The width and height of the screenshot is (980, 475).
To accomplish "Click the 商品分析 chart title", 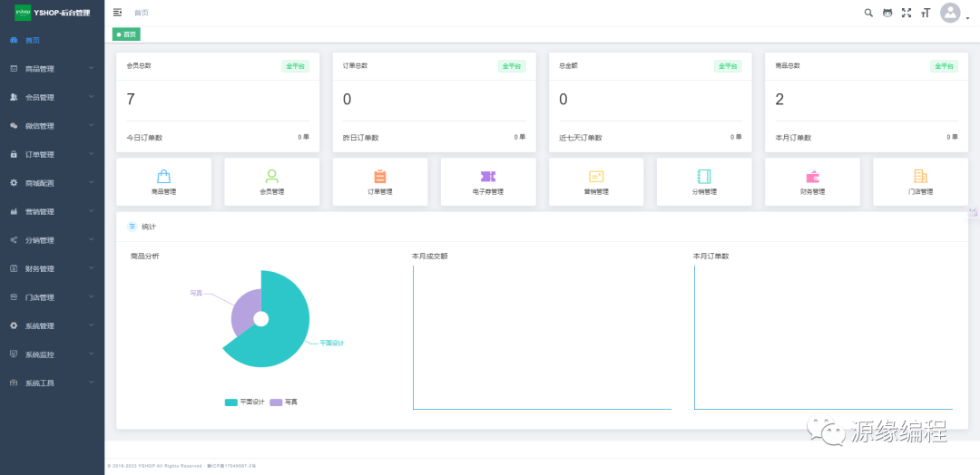I will [x=145, y=256].
